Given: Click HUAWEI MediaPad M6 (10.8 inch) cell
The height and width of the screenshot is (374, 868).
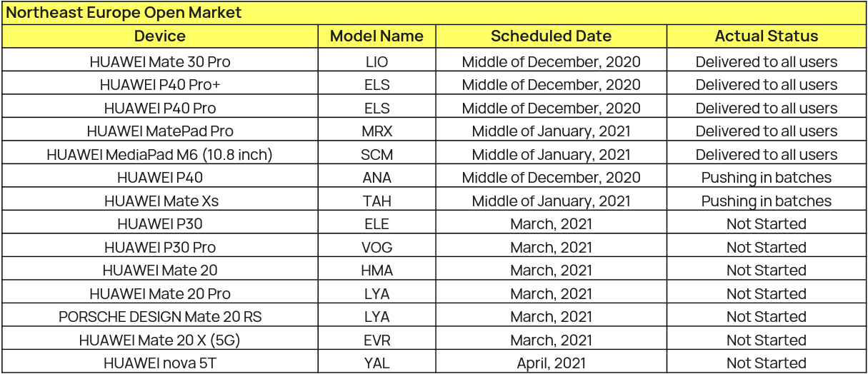Looking at the screenshot, I should [x=160, y=154].
